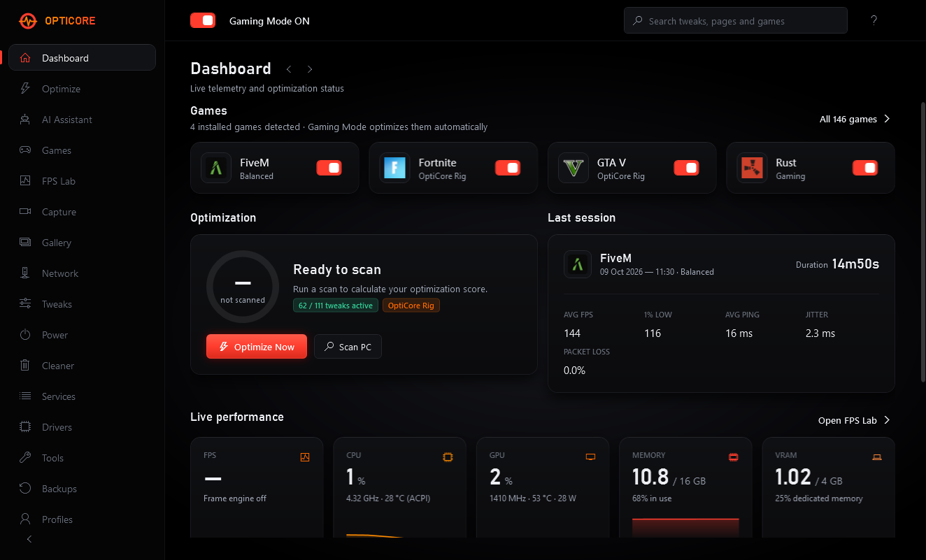Screen dimensions: 926x560
Task: Click the FiveM game logo in Games row
Action: tap(216, 168)
